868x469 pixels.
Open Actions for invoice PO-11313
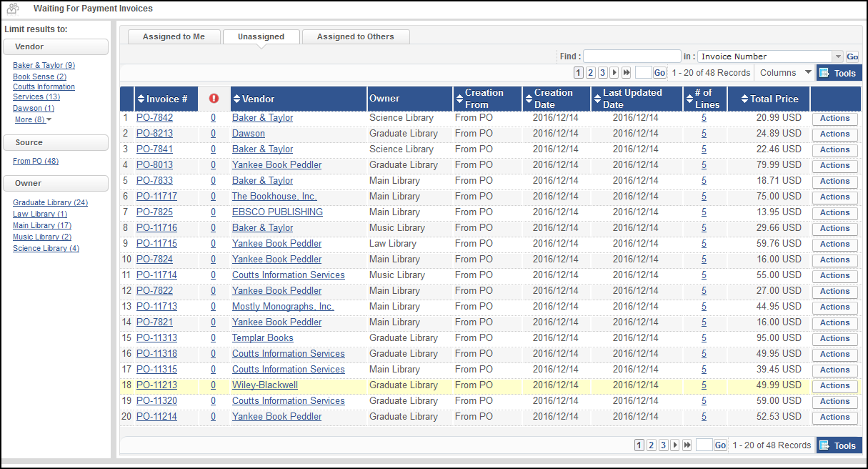click(834, 339)
